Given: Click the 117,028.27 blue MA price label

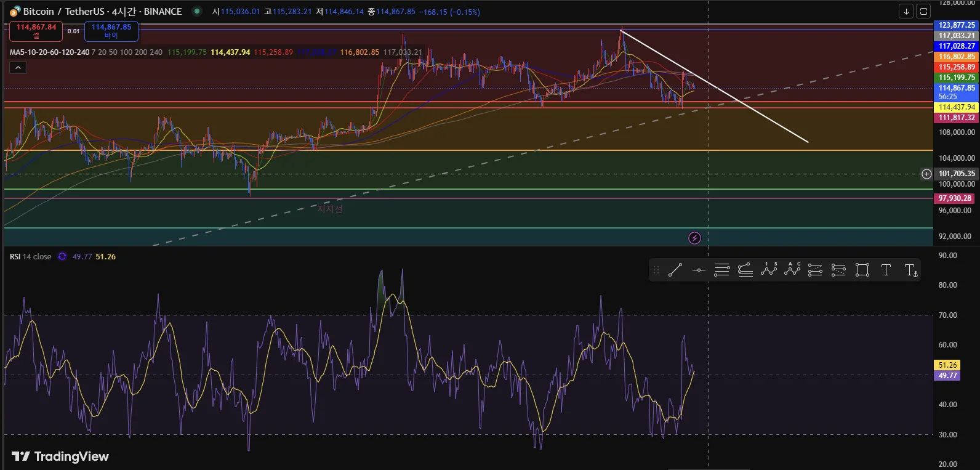Looking at the screenshot, I should [x=957, y=46].
